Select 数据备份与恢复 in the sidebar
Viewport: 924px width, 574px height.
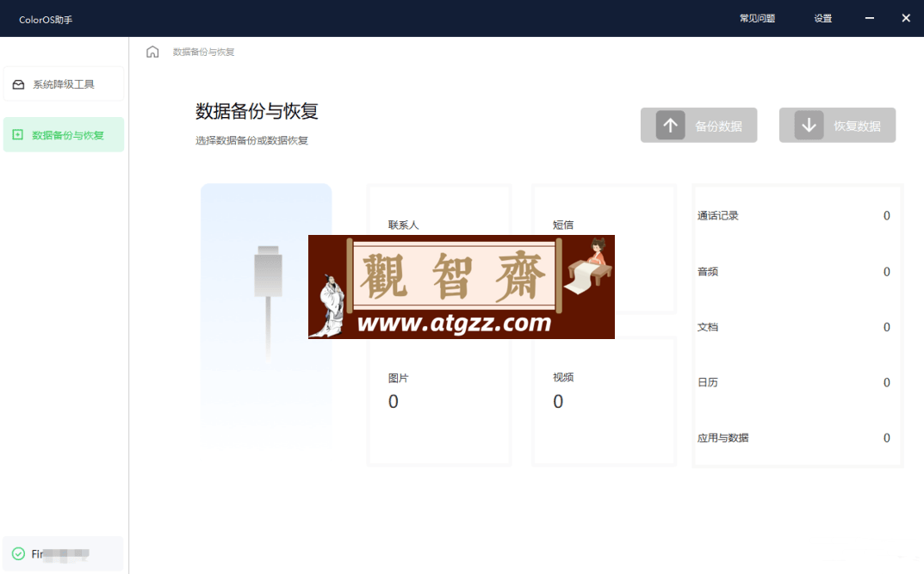(x=64, y=135)
